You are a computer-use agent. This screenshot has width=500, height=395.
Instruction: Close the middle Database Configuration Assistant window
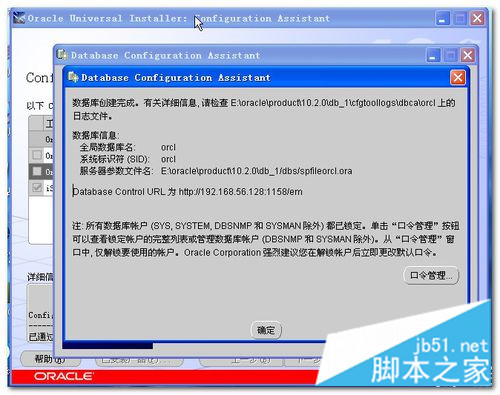pyautogui.click(x=467, y=55)
